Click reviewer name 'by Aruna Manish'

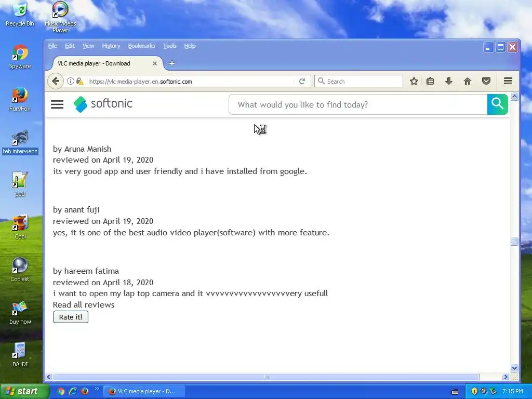pyautogui.click(x=82, y=149)
